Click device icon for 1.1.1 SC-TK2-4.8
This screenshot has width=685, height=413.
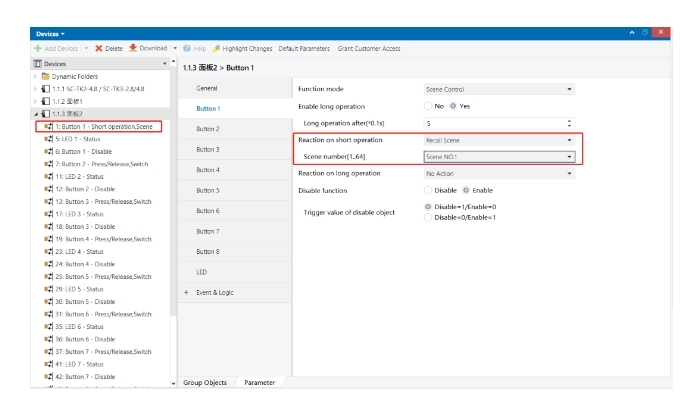[x=20, y=89]
